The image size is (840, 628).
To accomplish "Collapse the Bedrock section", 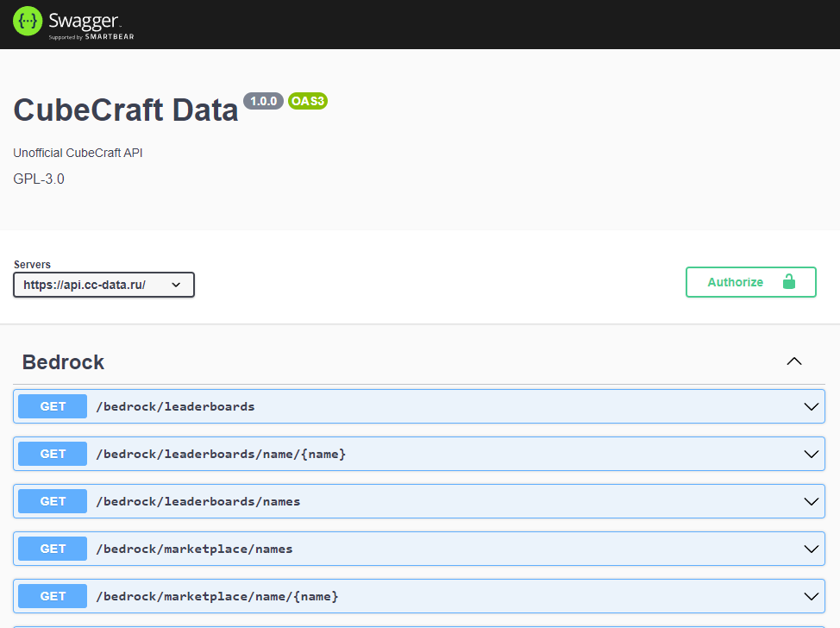I will click(x=794, y=361).
